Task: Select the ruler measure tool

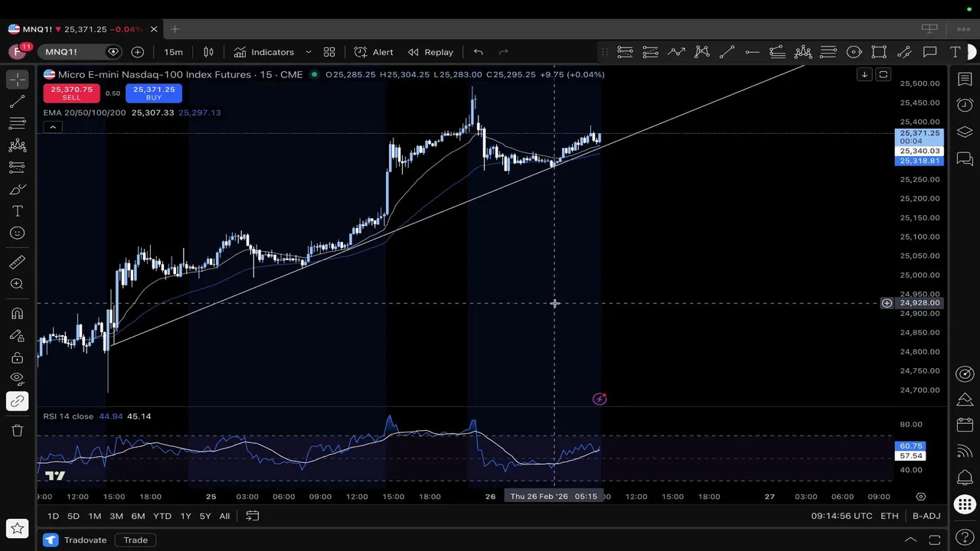Action: [x=17, y=262]
